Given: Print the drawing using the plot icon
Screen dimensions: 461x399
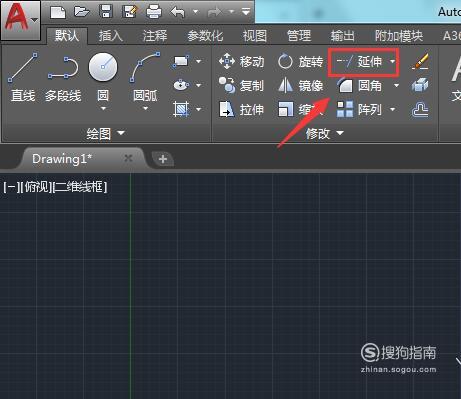Looking at the screenshot, I should [x=154, y=12].
